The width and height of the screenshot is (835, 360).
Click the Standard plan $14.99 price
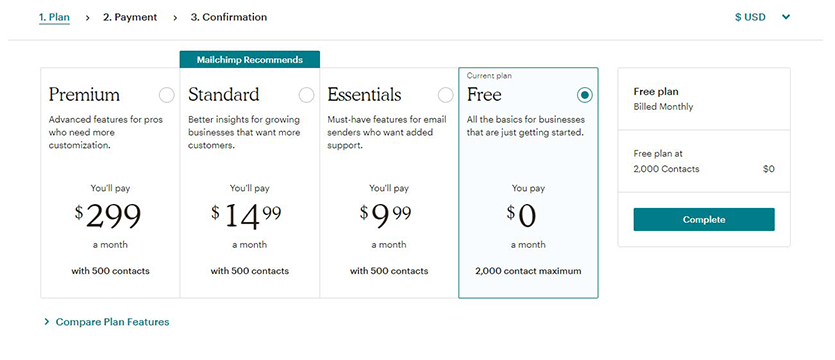point(246,216)
